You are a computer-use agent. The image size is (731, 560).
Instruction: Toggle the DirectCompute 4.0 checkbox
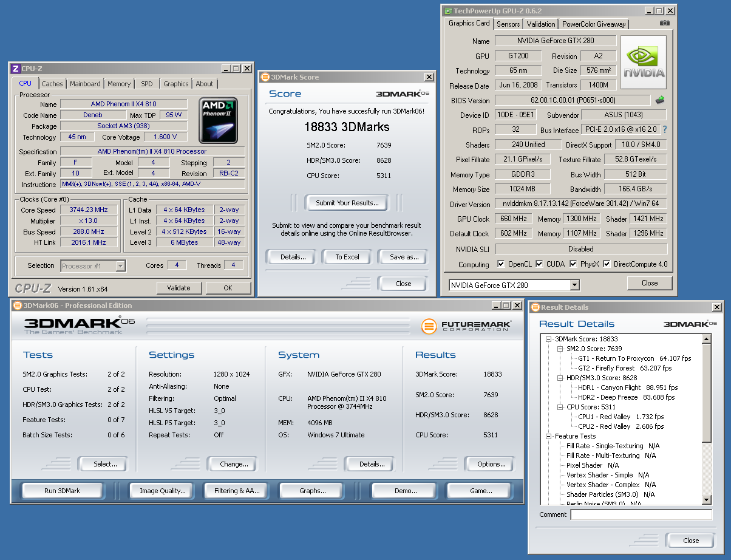[607, 264]
